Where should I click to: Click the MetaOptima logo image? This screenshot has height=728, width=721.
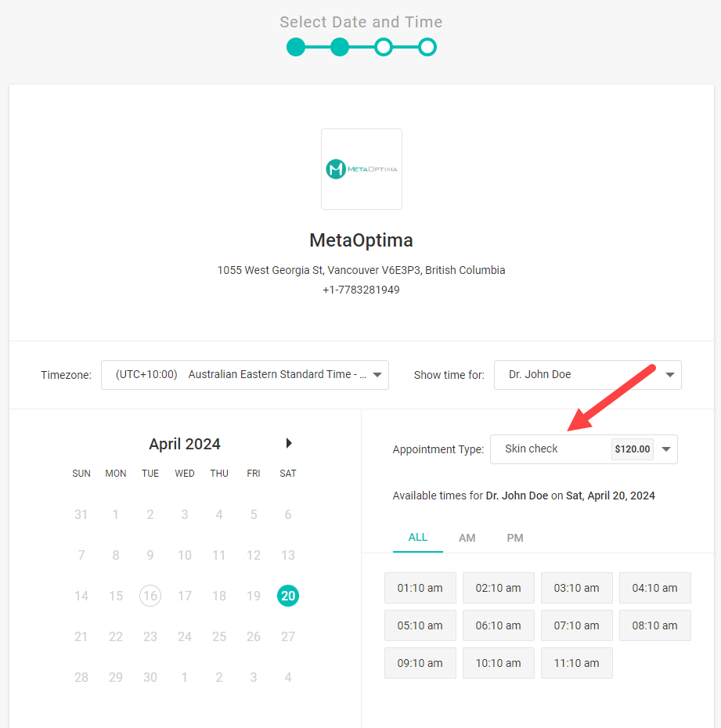362,169
